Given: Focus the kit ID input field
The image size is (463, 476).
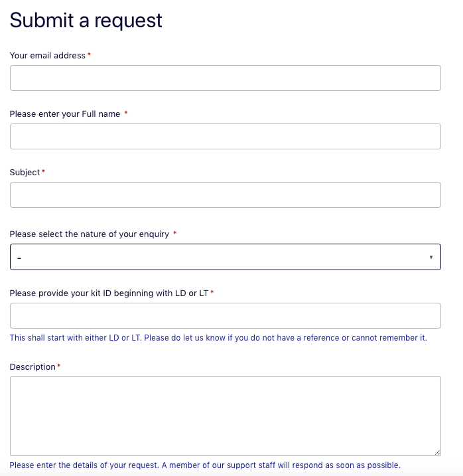Looking at the screenshot, I should coord(225,316).
